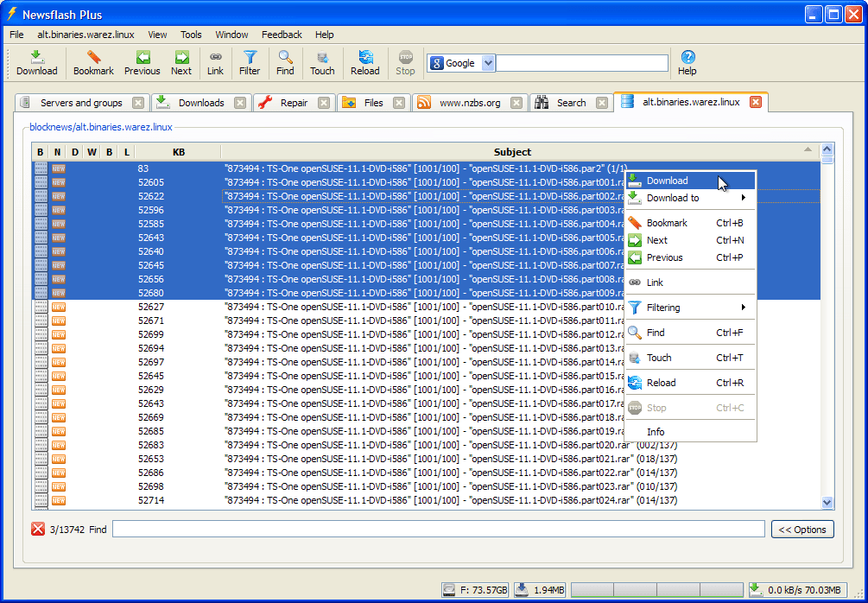
Task: Click the scrollbar down arrow
Action: [827, 502]
